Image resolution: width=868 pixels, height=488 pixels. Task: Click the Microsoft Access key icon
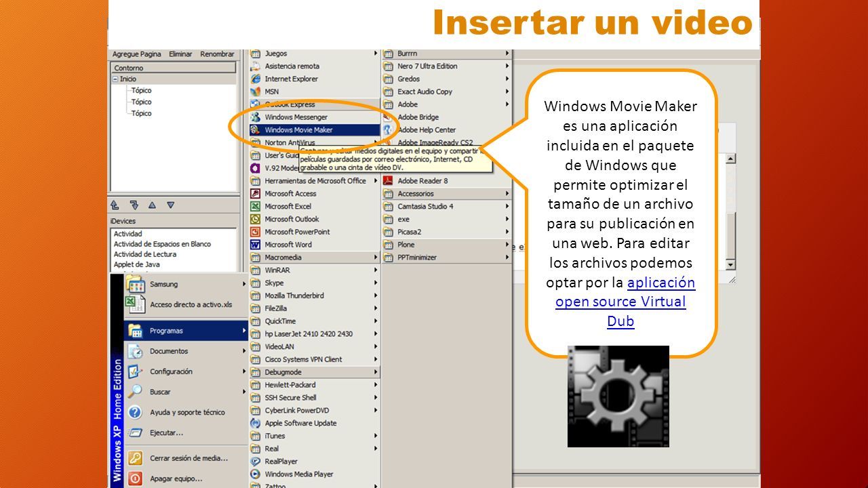[256, 194]
